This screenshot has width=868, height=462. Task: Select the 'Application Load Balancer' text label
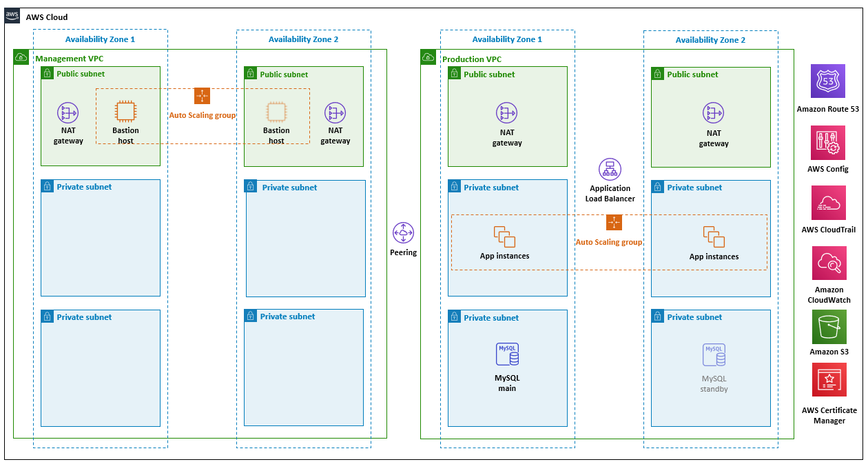pyautogui.click(x=610, y=193)
